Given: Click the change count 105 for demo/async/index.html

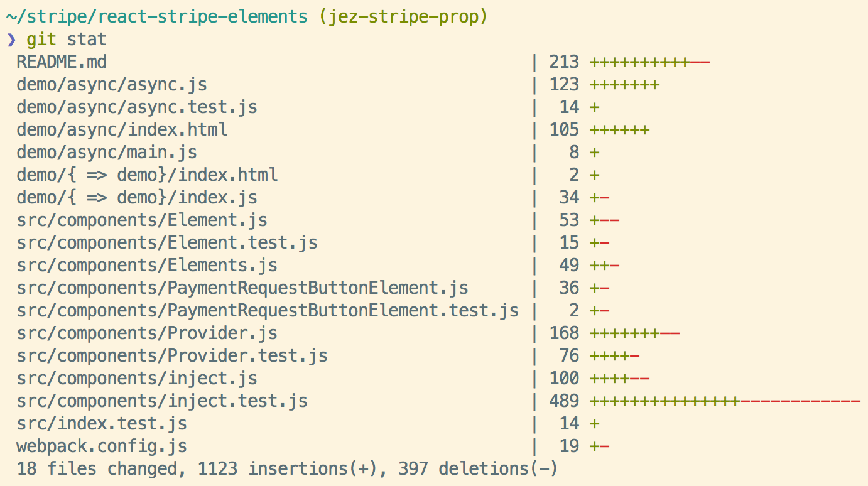Looking at the screenshot, I should tap(564, 130).
